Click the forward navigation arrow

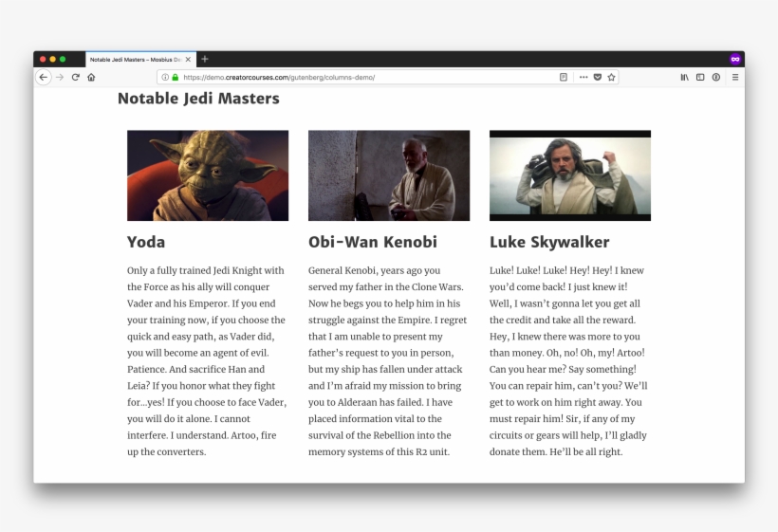(60, 78)
